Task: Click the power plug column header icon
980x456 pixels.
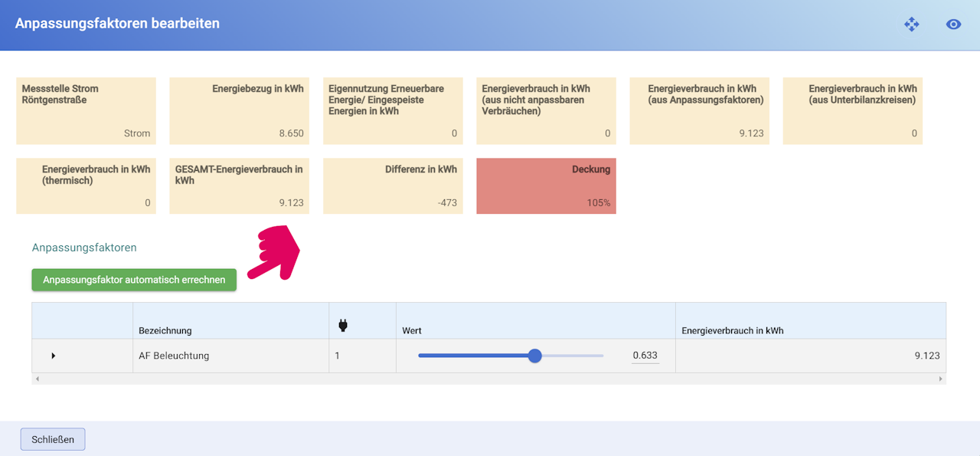Action: pyautogui.click(x=343, y=326)
